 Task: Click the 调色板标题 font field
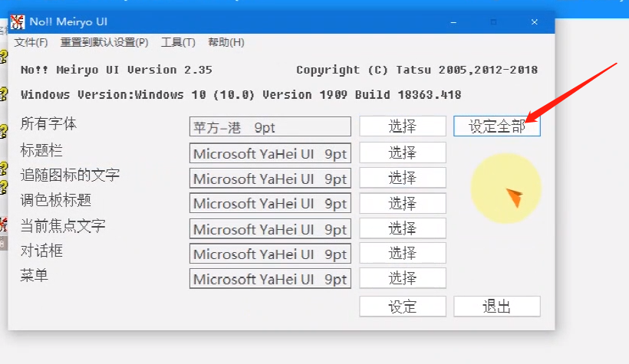pyautogui.click(x=270, y=203)
